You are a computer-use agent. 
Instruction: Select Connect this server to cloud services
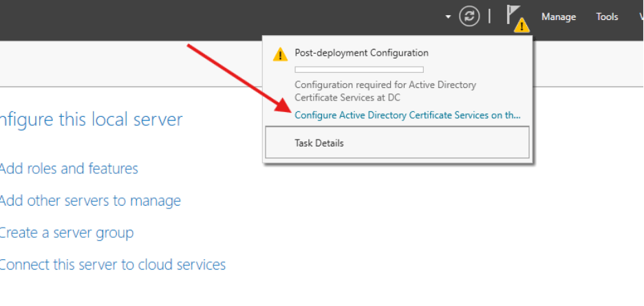[x=112, y=265]
